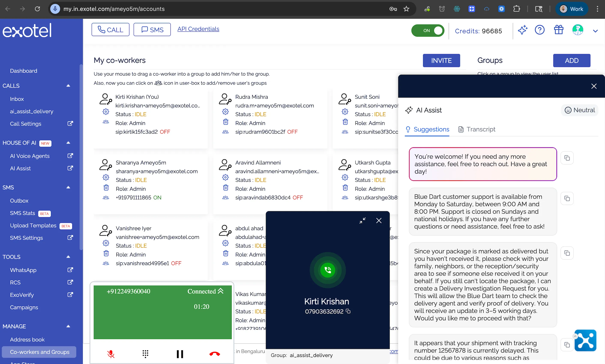Open the AI sparkle icon in header
Image resolution: width=605 pixels, height=364 pixels.
(523, 30)
